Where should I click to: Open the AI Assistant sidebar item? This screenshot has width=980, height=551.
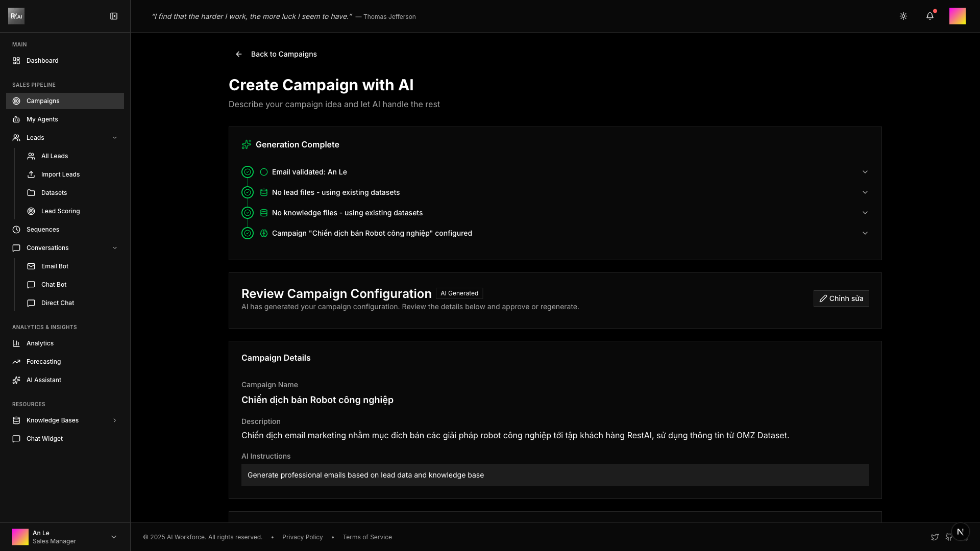pyautogui.click(x=43, y=380)
